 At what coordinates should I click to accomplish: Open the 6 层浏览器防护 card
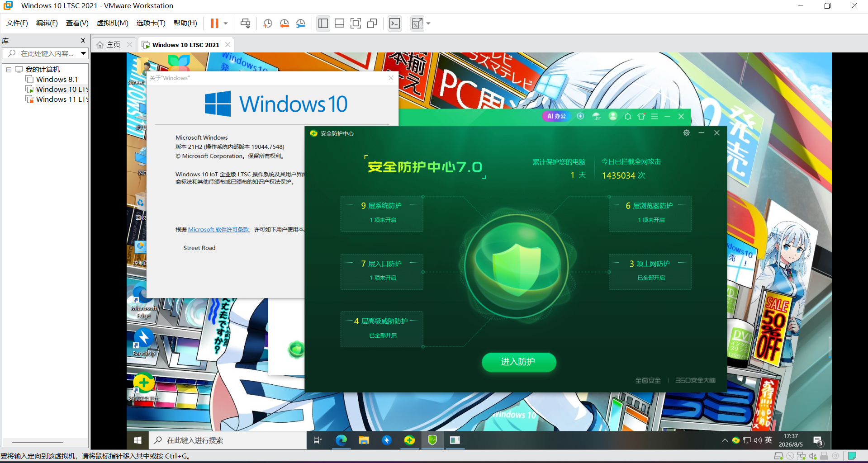tap(650, 214)
